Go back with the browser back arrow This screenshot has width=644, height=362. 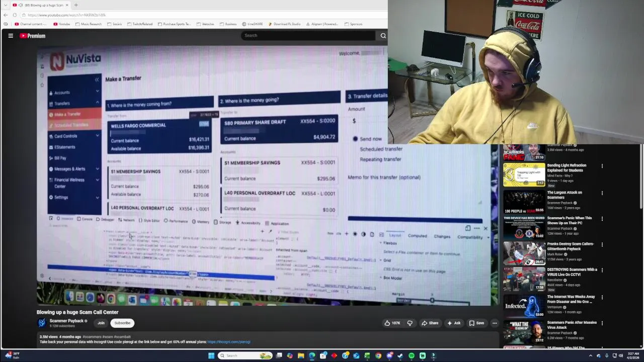(x=6, y=15)
